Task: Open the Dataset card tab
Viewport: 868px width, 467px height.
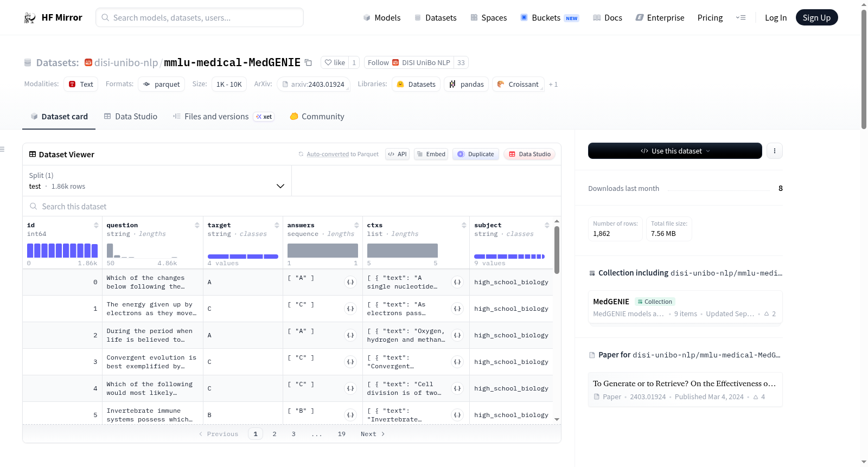Action: point(59,117)
